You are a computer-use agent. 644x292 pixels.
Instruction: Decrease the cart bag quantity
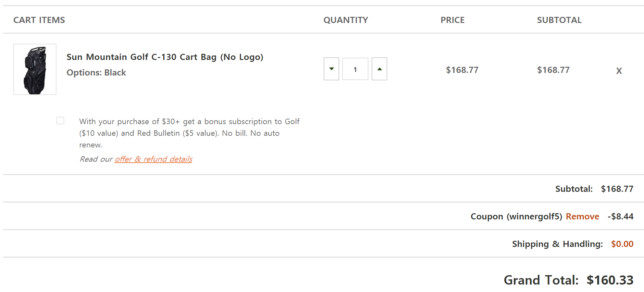(x=331, y=69)
